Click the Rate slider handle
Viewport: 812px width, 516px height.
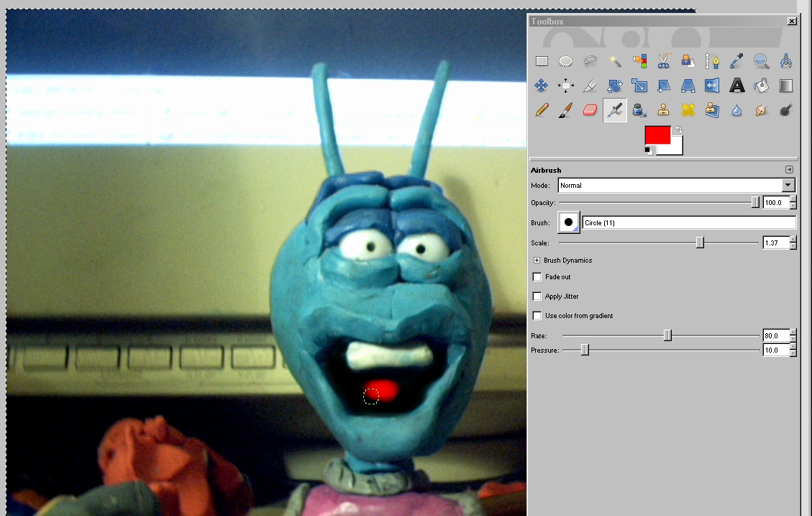pos(667,335)
